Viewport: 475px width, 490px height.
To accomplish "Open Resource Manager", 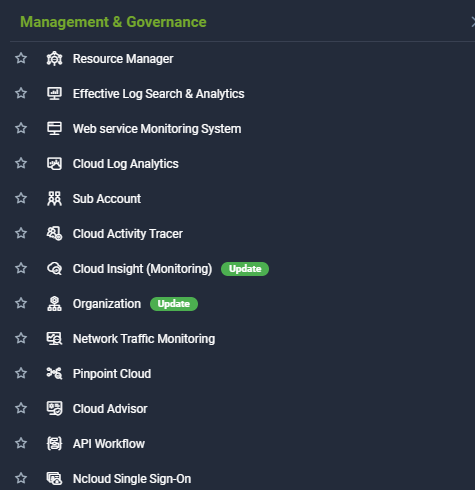I will coord(123,59).
